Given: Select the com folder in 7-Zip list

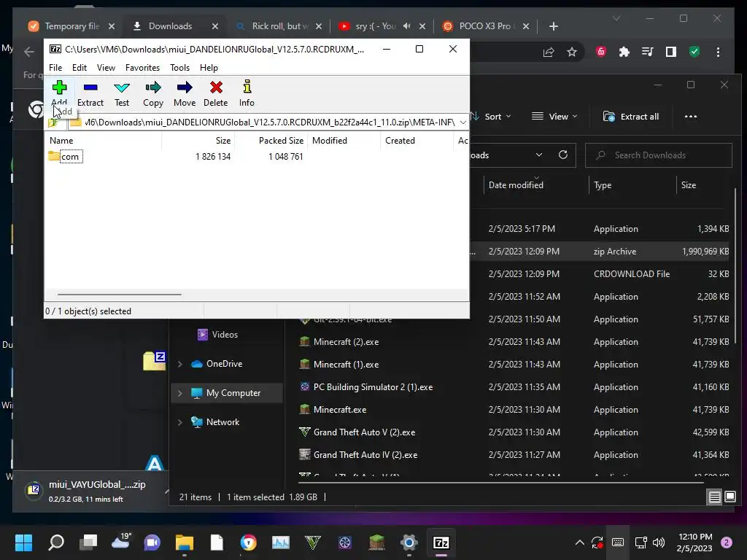Looking at the screenshot, I should pyautogui.click(x=65, y=157).
